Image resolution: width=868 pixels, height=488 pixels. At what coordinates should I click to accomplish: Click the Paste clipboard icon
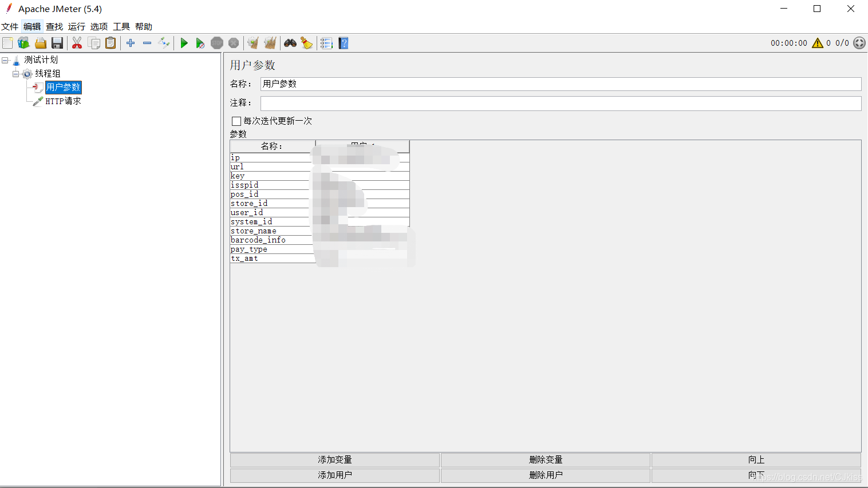[111, 43]
